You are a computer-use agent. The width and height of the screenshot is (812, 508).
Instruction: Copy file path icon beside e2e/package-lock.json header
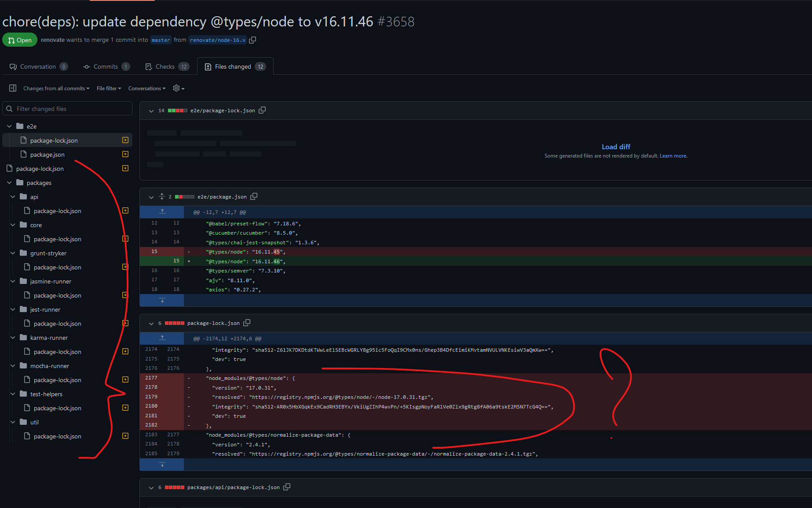point(262,110)
